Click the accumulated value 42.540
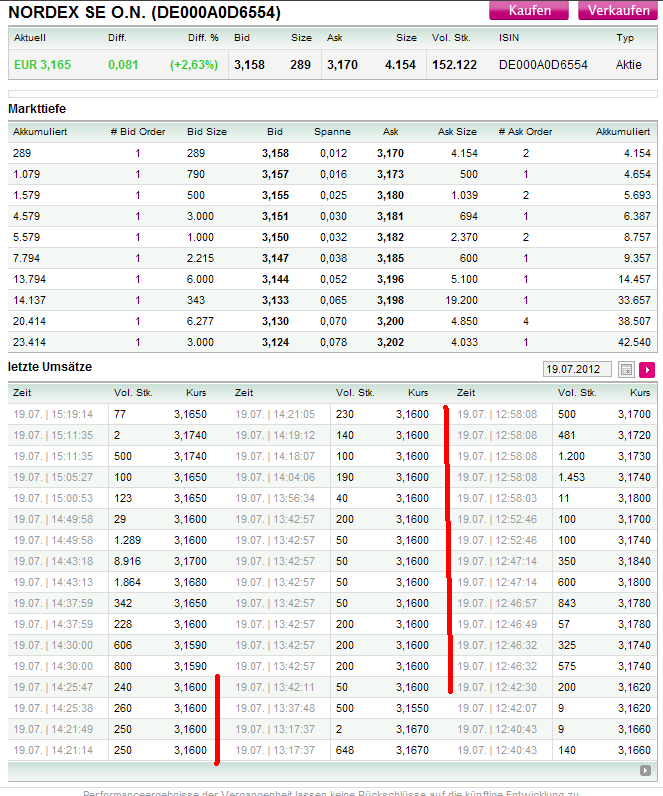 634,343
